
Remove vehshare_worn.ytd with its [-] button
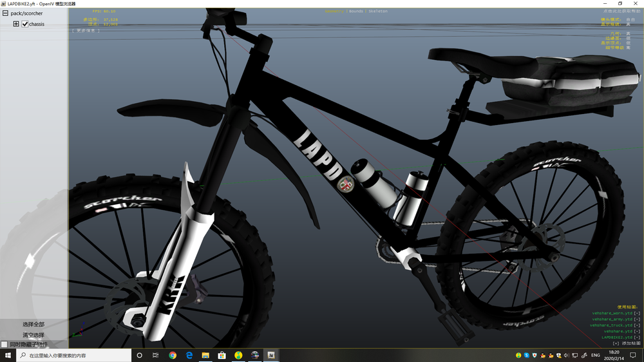[x=637, y=313]
